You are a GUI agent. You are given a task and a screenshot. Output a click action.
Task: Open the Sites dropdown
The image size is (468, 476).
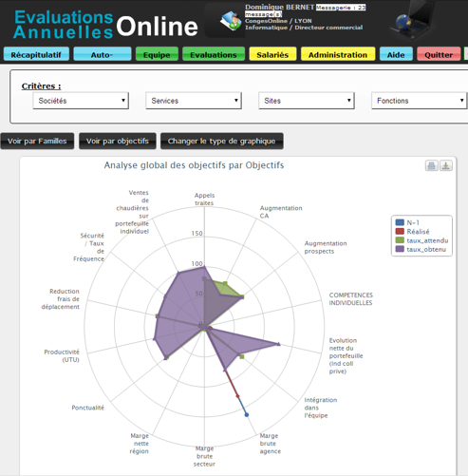coord(307,101)
